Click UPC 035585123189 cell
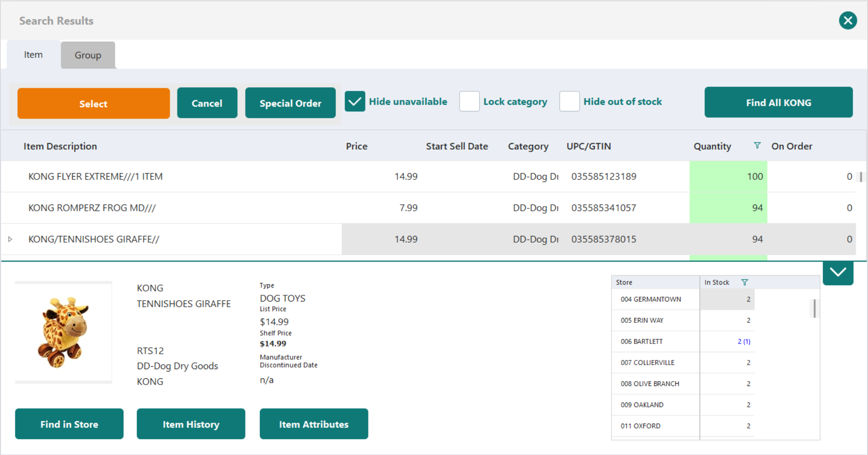 pos(604,177)
